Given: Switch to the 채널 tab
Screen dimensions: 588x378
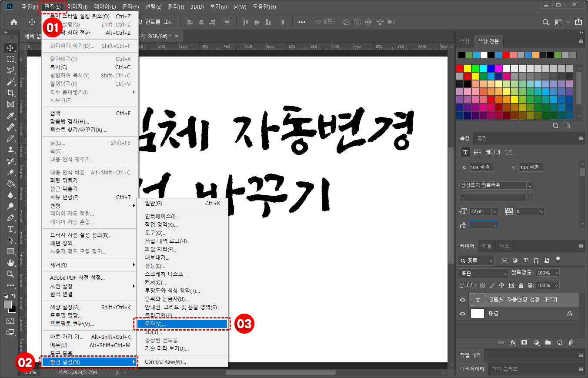Looking at the screenshot, I should [x=487, y=246].
